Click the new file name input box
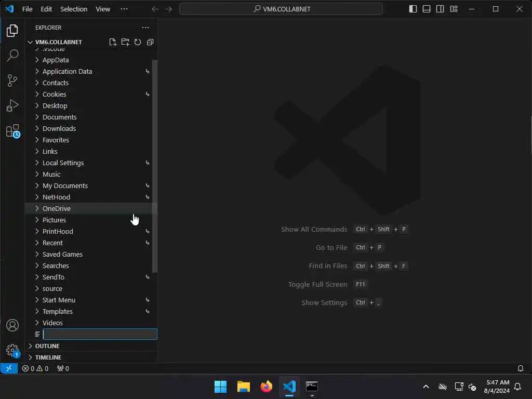 pos(100,334)
